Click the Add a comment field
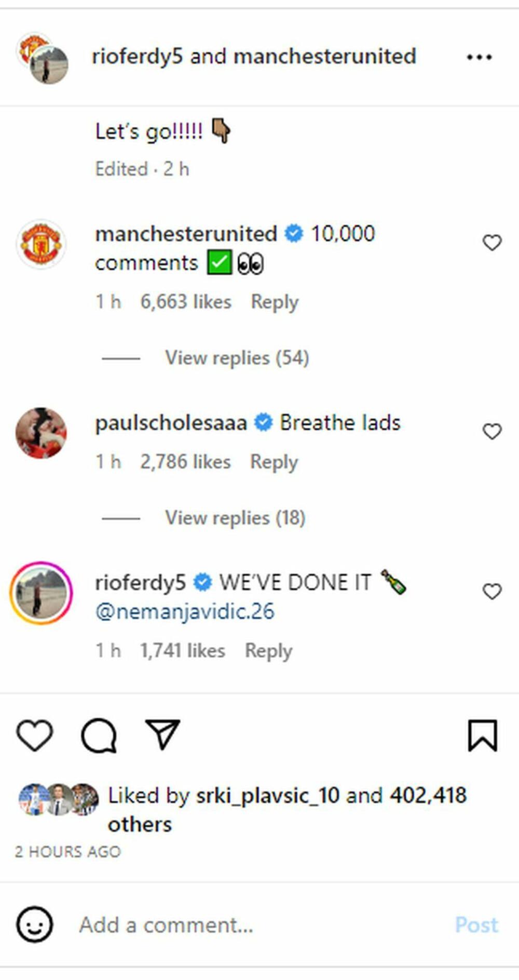The height and width of the screenshot is (980, 519). coord(259,925)
